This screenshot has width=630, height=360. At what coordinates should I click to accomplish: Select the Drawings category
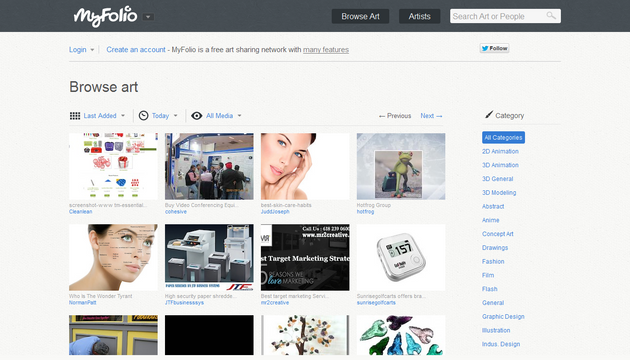coord(495,248)
